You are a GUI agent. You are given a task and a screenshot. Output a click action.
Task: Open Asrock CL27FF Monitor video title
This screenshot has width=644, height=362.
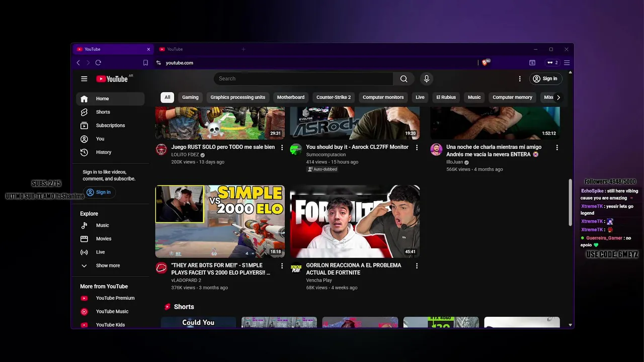point(357,147)
